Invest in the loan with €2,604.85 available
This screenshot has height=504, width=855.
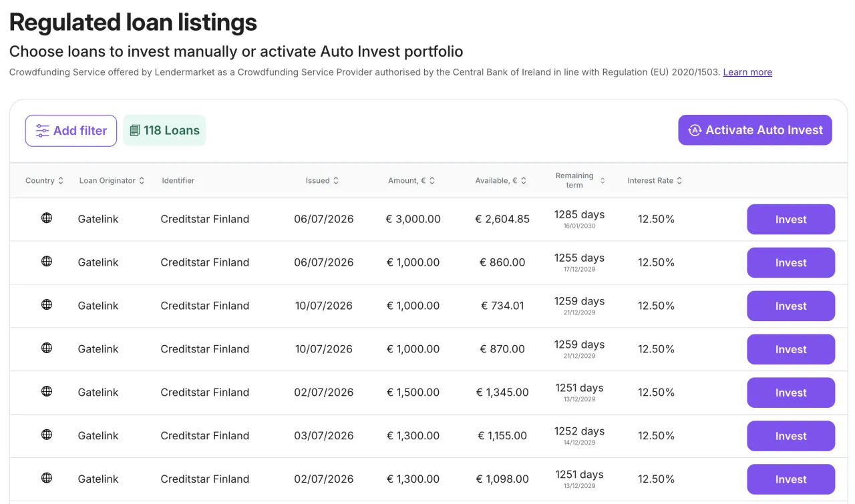pyautogui.click(x=791, y=220)
